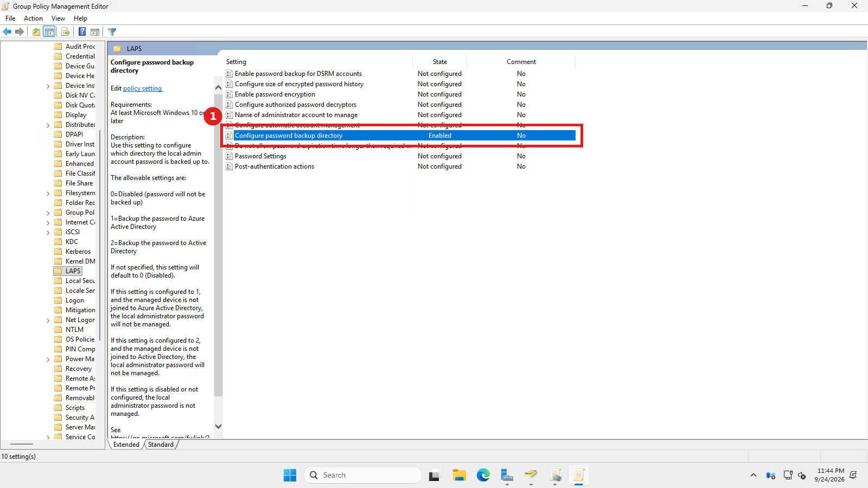Screen dimensions: 868x488
Task: Click 'Enabled' state of selected setting
Action: click(x=440, y=136)
